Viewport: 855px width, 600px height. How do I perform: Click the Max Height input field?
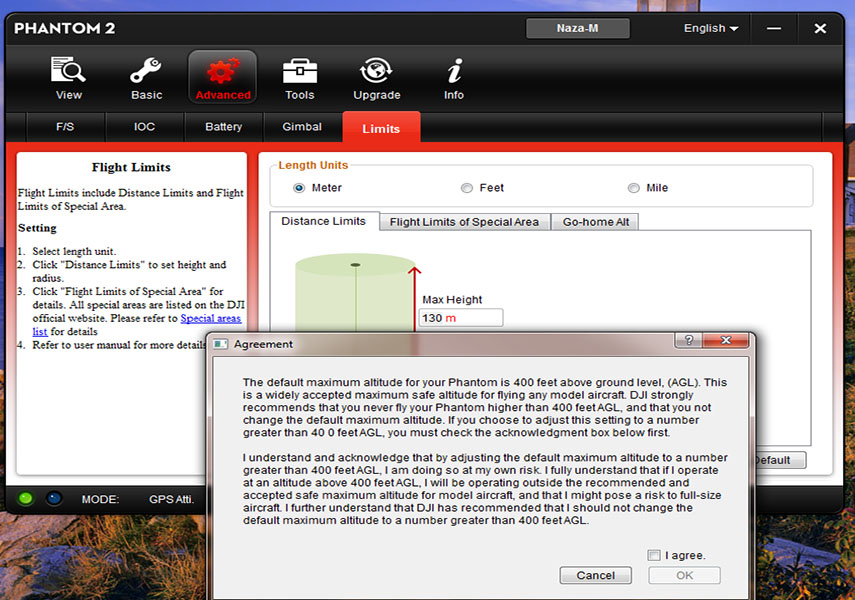pos(461,318)
